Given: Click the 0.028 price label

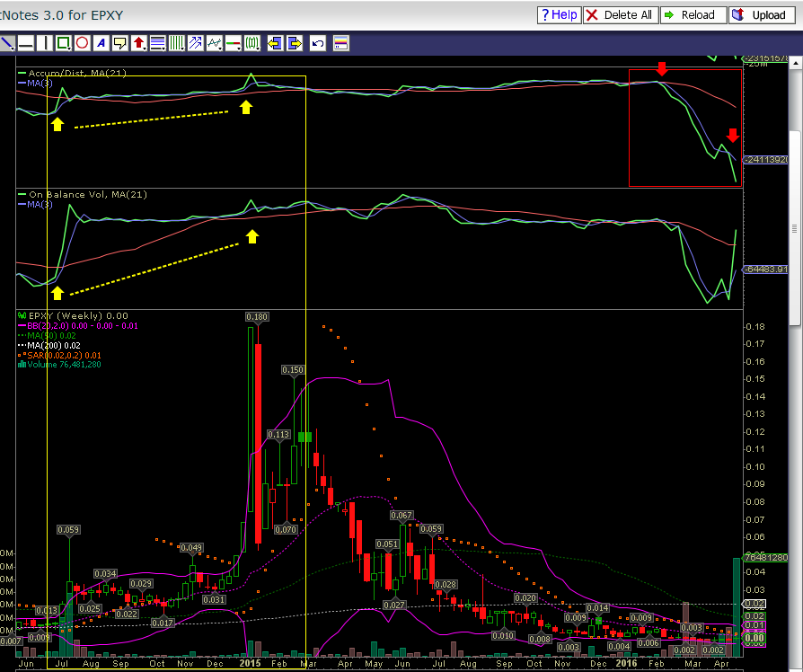Looking at the screenshot, I should tap(446, 585).
